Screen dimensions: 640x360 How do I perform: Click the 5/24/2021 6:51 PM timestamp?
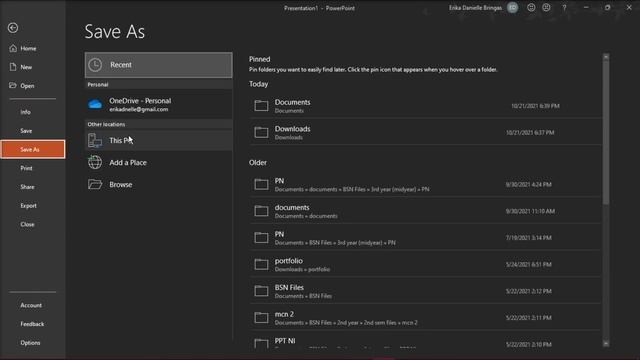(529, 264)
